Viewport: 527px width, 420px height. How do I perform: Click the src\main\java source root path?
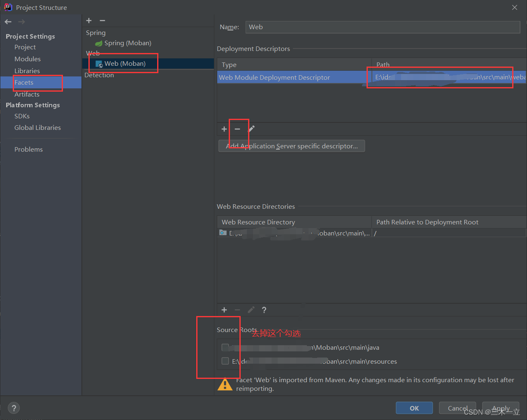[x=305, y=348]
